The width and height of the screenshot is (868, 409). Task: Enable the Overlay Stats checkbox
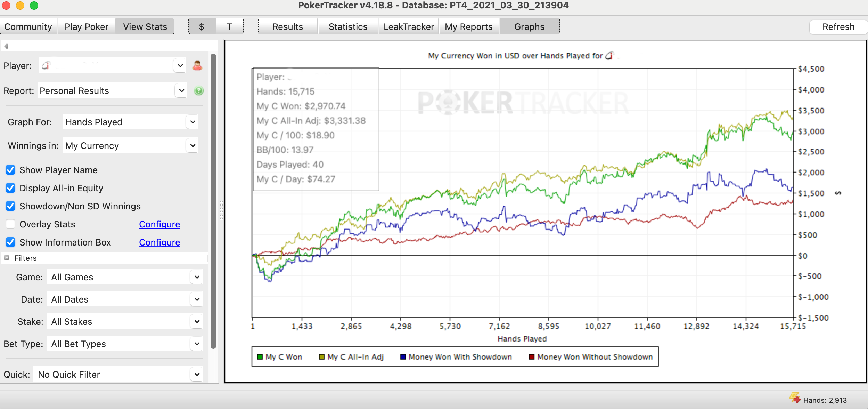10,224
